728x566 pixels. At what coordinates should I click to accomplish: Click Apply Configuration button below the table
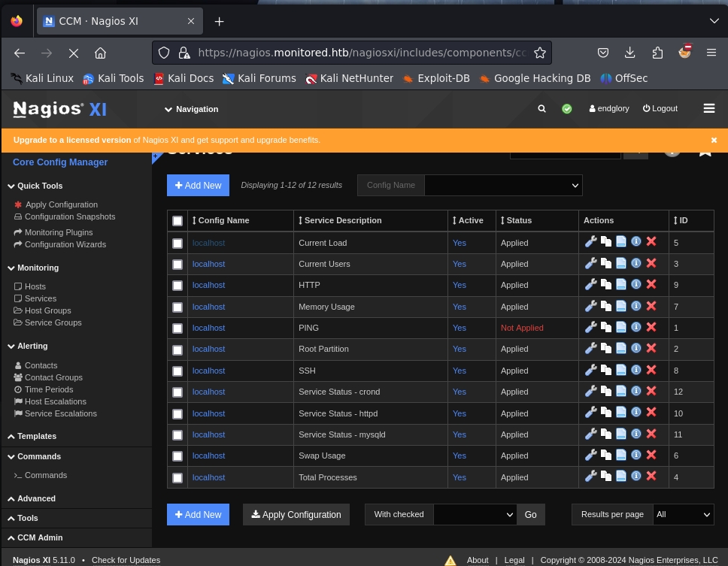click(x=296, y=514)
